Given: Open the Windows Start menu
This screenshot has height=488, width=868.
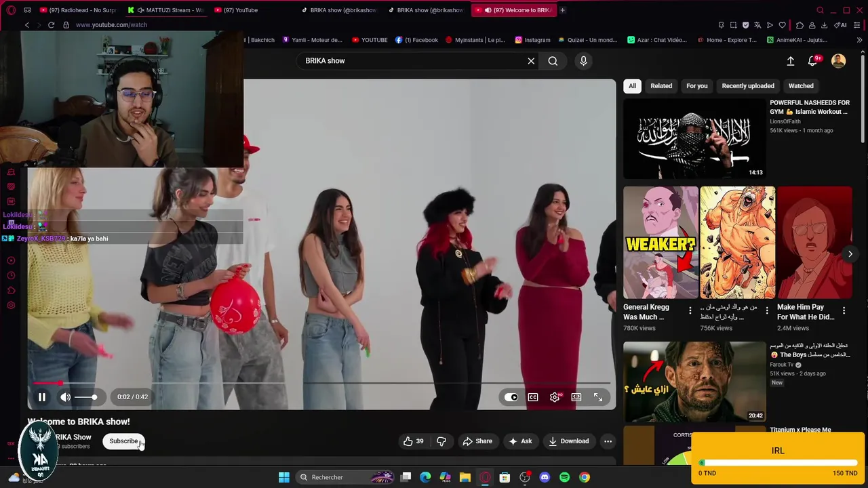Looking at the screenshot, I should tap(284, 477).
